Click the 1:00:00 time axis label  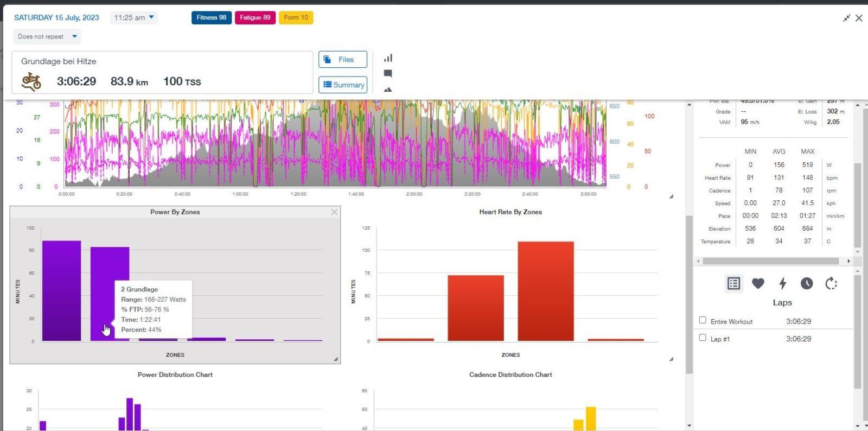[x=240, y=194]
